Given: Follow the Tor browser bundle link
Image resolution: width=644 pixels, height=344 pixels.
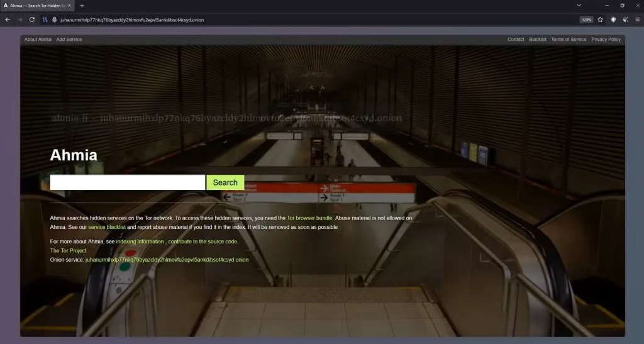Looking at the screenshot, I should point(310,218).
